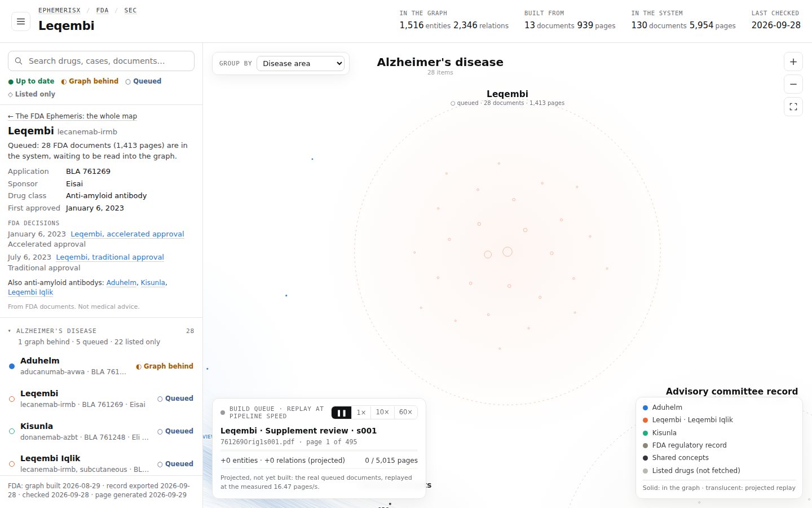
Task: Click the Advisory committee record label
Action: (x=732, y=391)
